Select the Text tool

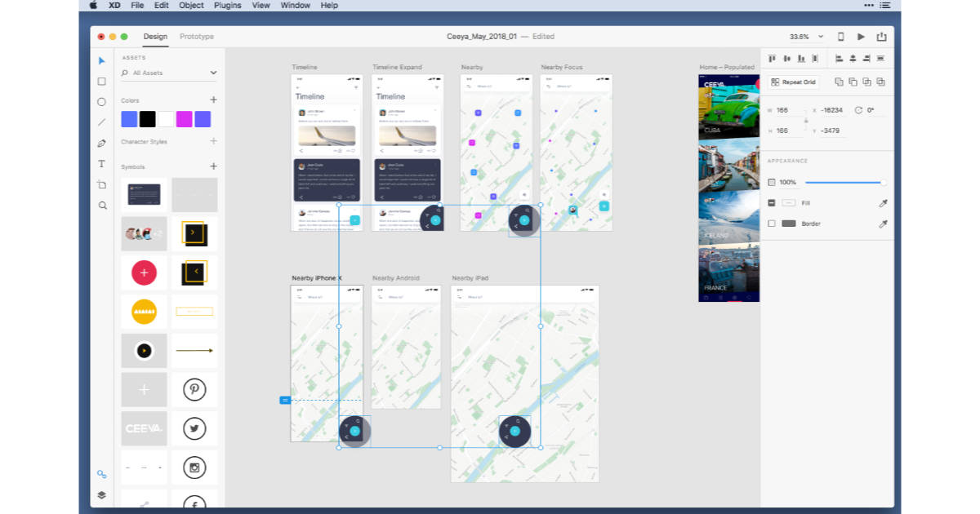coord(102,164)
